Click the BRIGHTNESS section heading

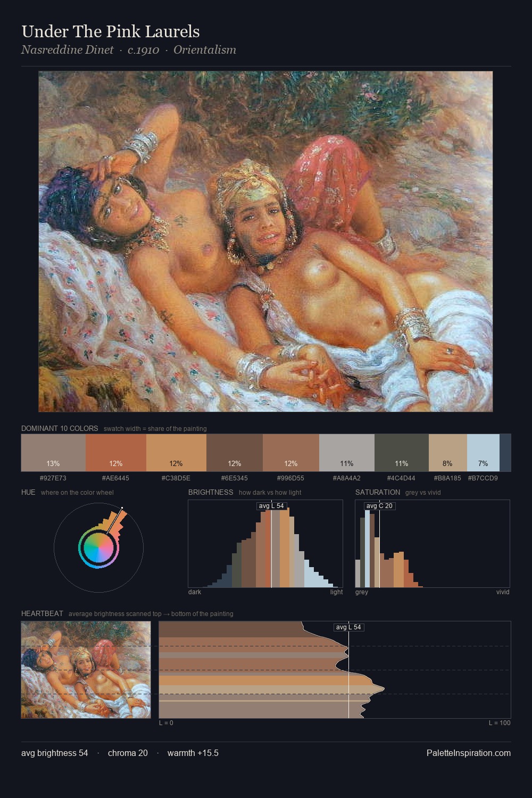(211, 492)
